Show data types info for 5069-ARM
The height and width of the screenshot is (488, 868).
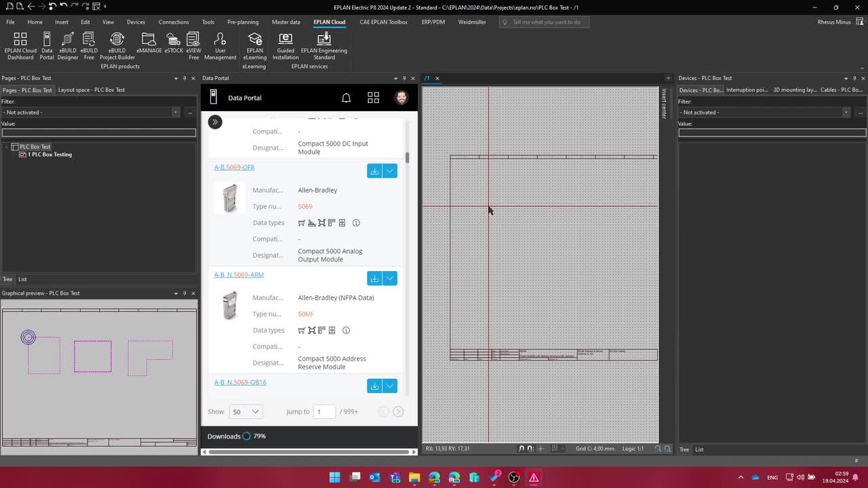pyautogui.click(x=346, y=330)
